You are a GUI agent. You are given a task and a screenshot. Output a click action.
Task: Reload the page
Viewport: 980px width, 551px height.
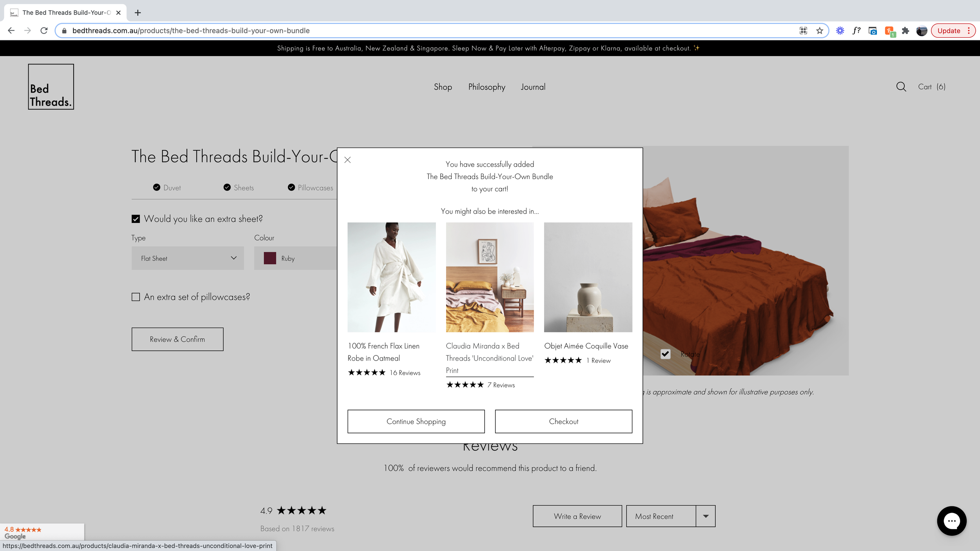(x=44, y=31)
